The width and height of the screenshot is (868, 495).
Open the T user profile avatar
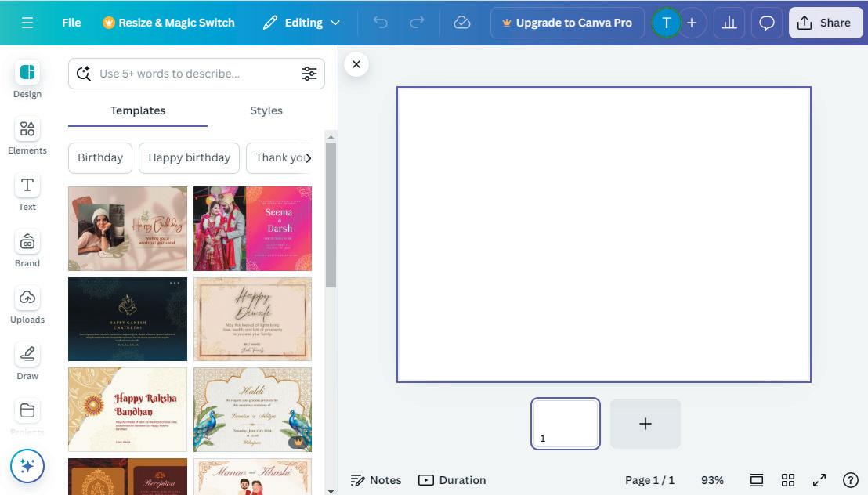coord(667,23)
